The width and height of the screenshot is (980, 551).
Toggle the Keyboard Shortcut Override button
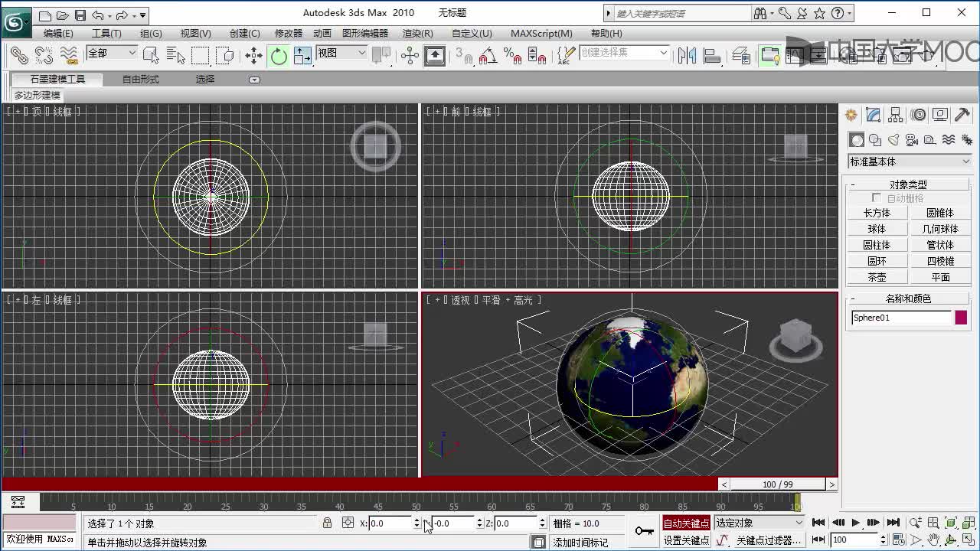click(435, 55)
